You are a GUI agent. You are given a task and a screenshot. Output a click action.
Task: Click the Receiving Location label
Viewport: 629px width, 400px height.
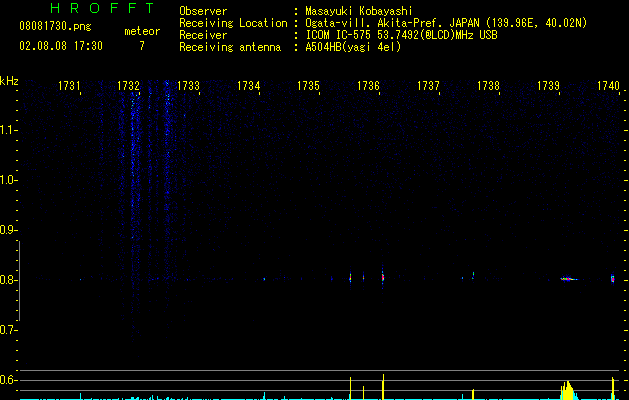(x=233, y=23)
